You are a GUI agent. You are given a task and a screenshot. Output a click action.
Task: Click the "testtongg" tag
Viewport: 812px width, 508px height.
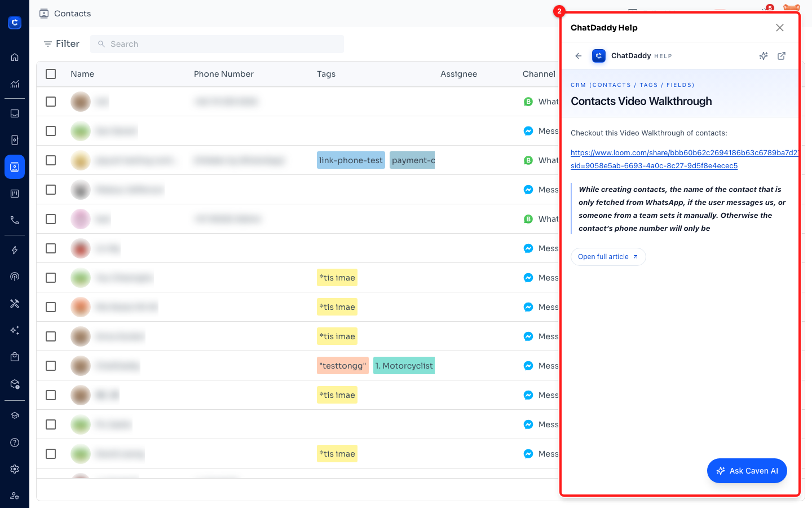point(343,366)
